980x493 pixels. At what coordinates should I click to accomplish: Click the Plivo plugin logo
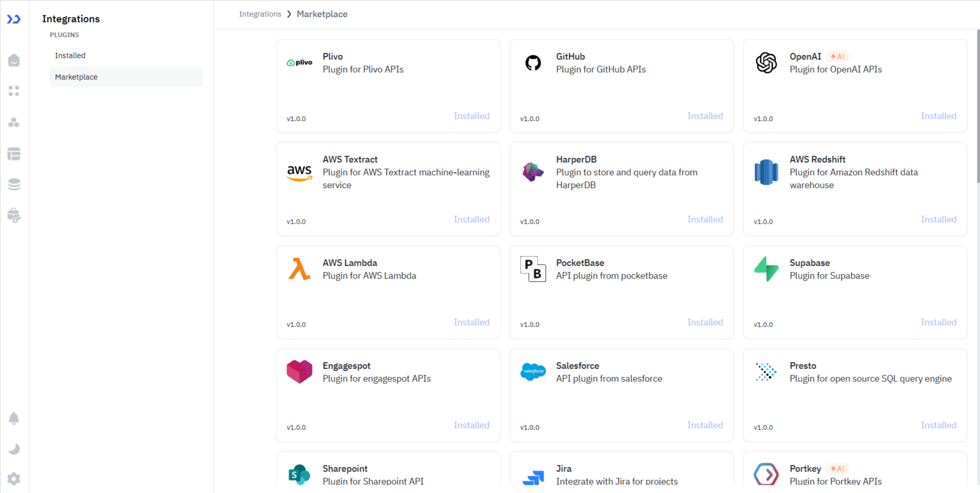point(299,62)
